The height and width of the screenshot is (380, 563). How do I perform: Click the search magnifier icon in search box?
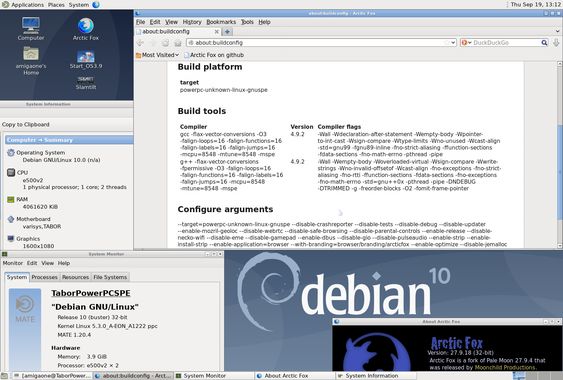click(544, 43)
